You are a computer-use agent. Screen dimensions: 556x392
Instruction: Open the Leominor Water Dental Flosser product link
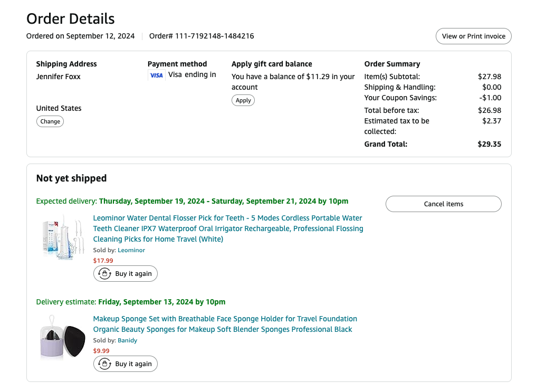(228, 228)
